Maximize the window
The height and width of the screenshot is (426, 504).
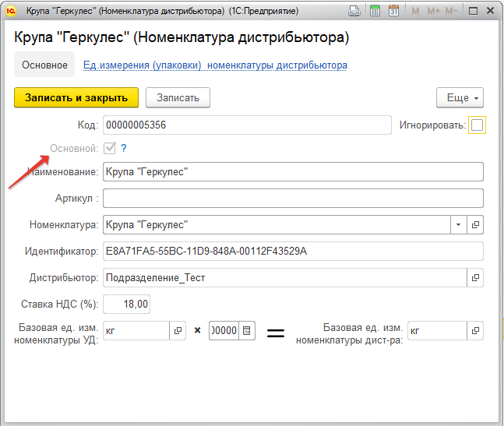click(473, 11)
